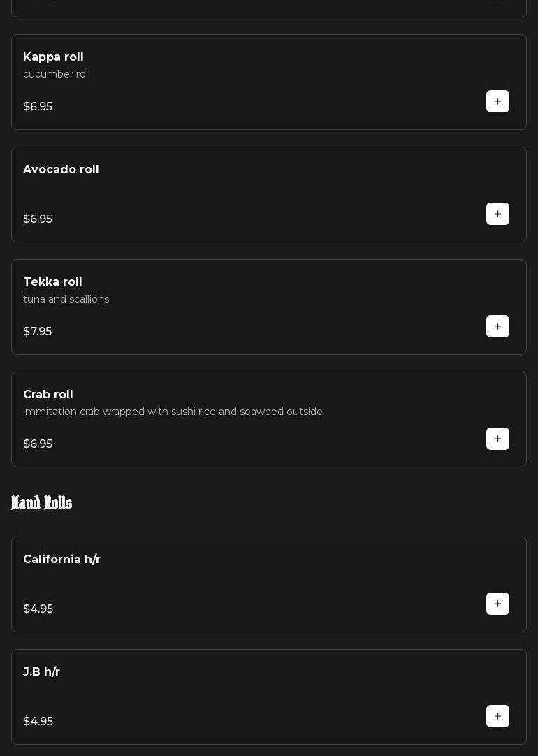This screenshot has width=538, height=756.
Task: Open California h/r item name
Action: (61, 560)
